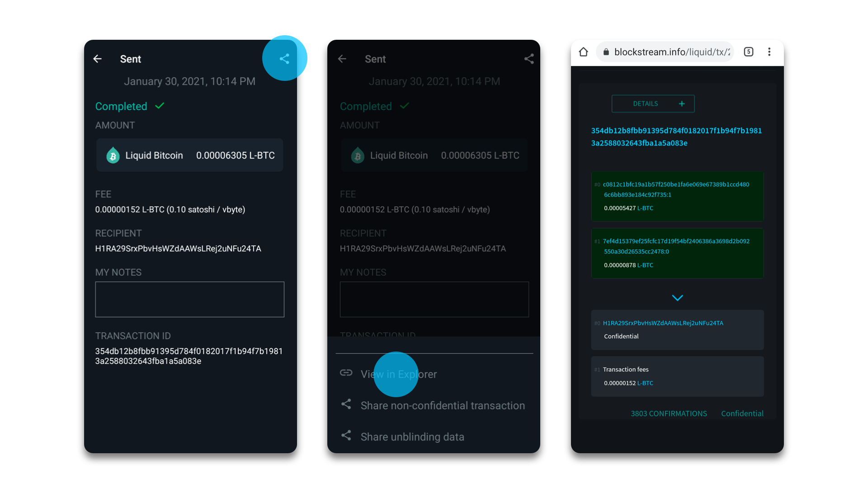Click the My Notes field in first screen

click(190, 300)
